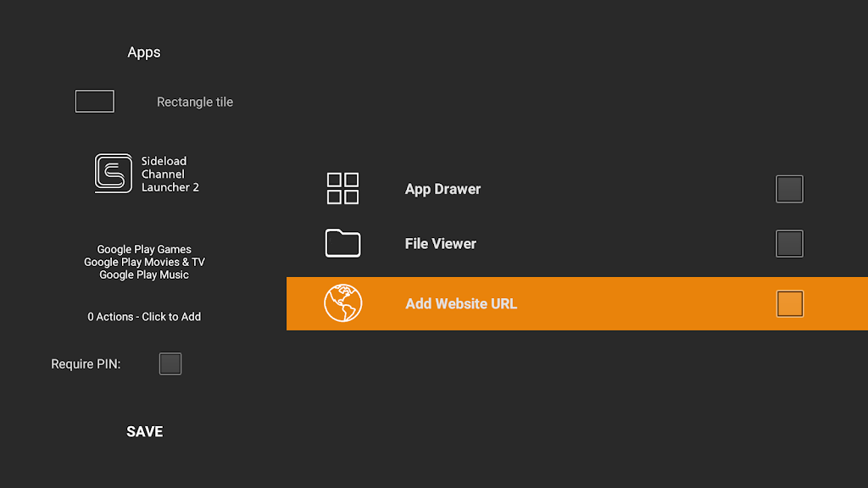868x488 pixels.
Task: Click the Sideload Channel Launcher 2 logo
Action: click(114, 174)
